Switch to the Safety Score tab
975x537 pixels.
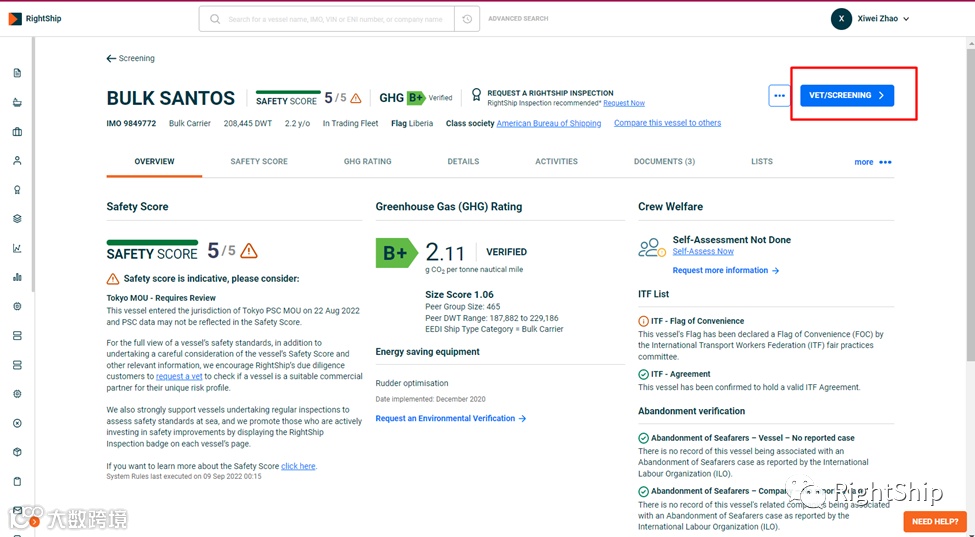(259, 162)
